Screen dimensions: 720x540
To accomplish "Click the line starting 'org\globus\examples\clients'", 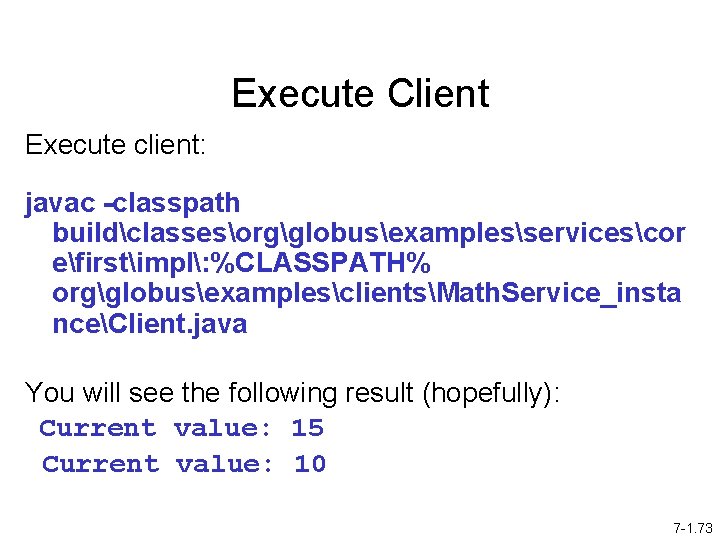I will click(x=366, y=293).
